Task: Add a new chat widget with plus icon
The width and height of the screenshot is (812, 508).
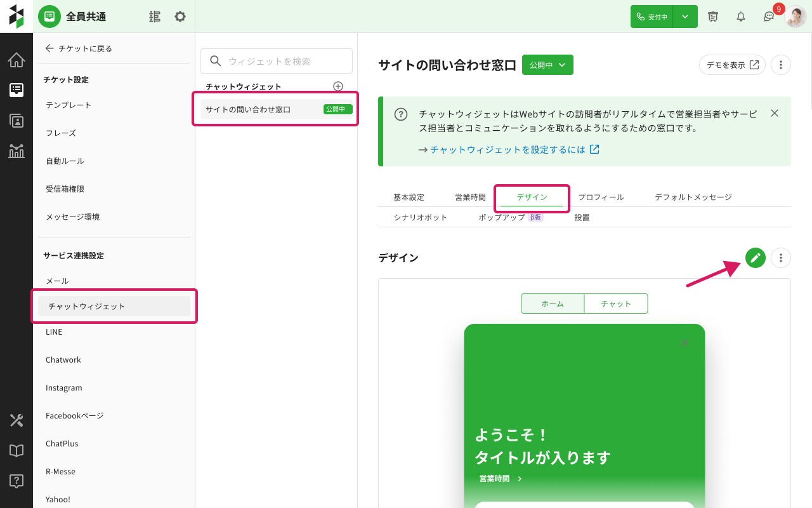Action: (x=338, y=86)
